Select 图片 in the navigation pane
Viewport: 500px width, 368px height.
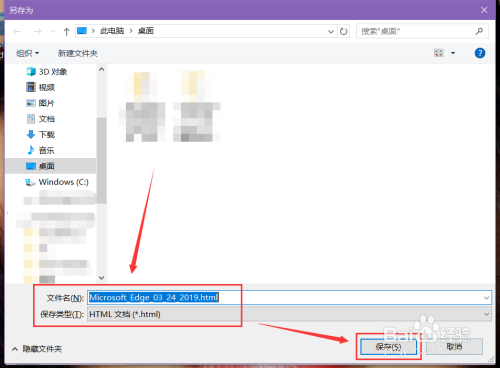[x=41, y=103]
